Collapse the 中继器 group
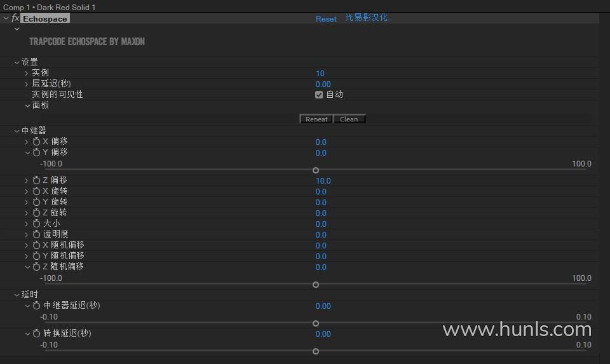This screenshot has height=364, width=610. (x=17, y=131)
